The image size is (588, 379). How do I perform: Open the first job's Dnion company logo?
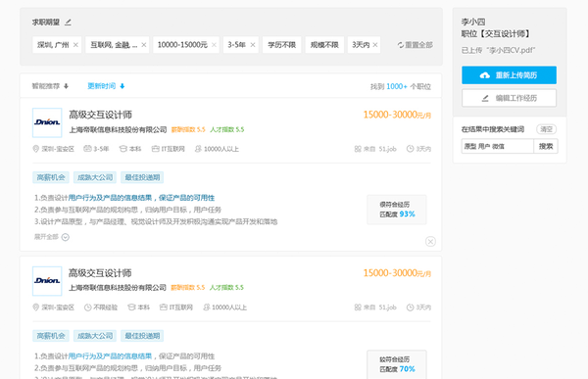pos(47,122)
